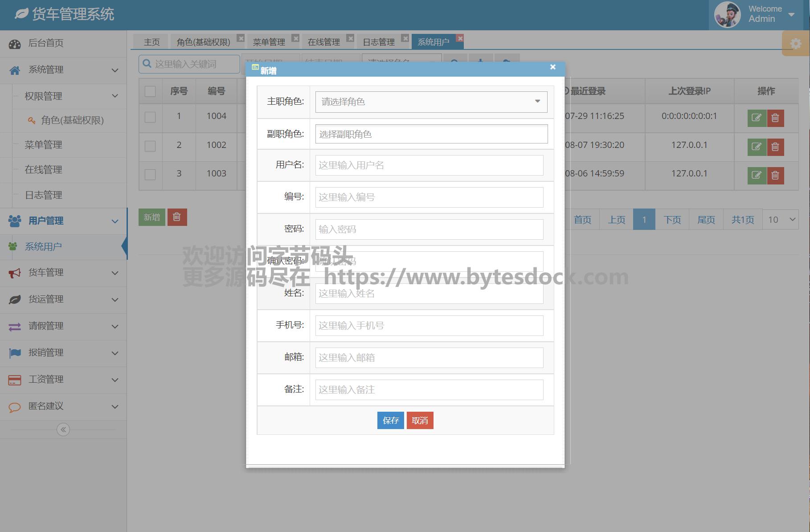Check the checkbox for row 1

coord(150,117)
